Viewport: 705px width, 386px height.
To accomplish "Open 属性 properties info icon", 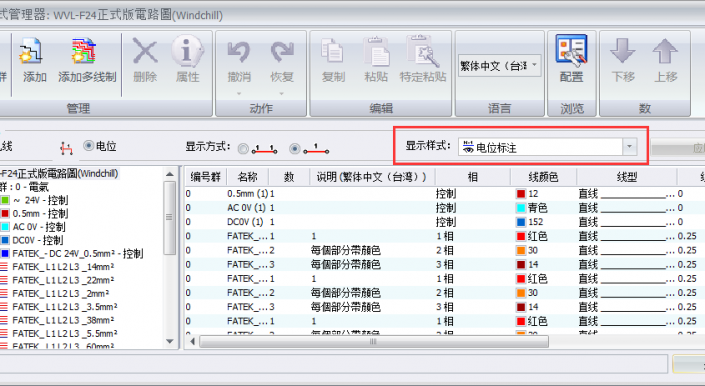I will [x=187, y=51].
